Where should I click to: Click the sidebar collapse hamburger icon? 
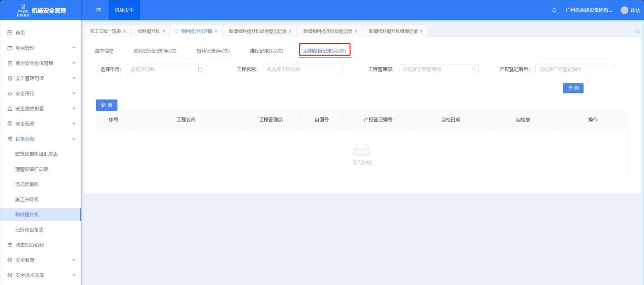tap(99, 10)
